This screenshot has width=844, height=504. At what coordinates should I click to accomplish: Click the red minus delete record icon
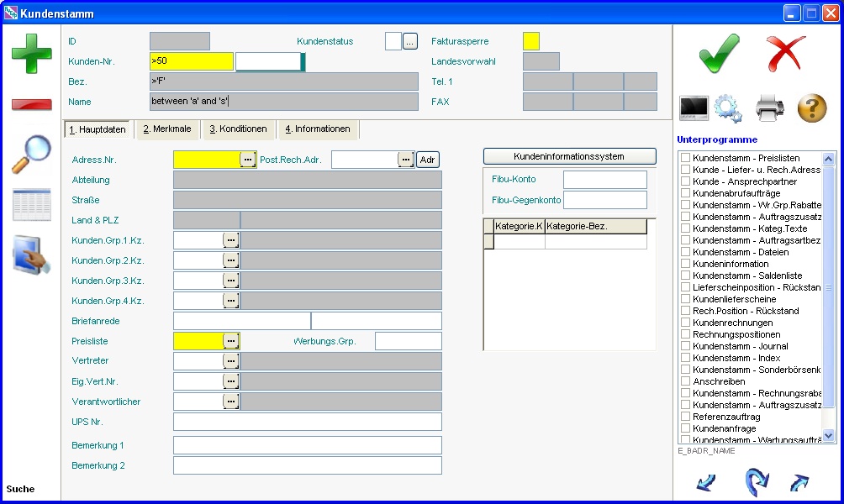(31, 104)
